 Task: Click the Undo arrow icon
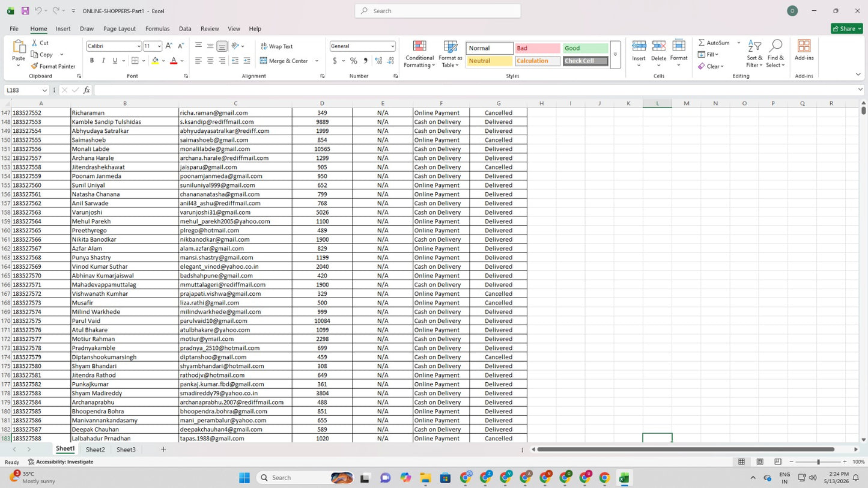pos(38,11)
